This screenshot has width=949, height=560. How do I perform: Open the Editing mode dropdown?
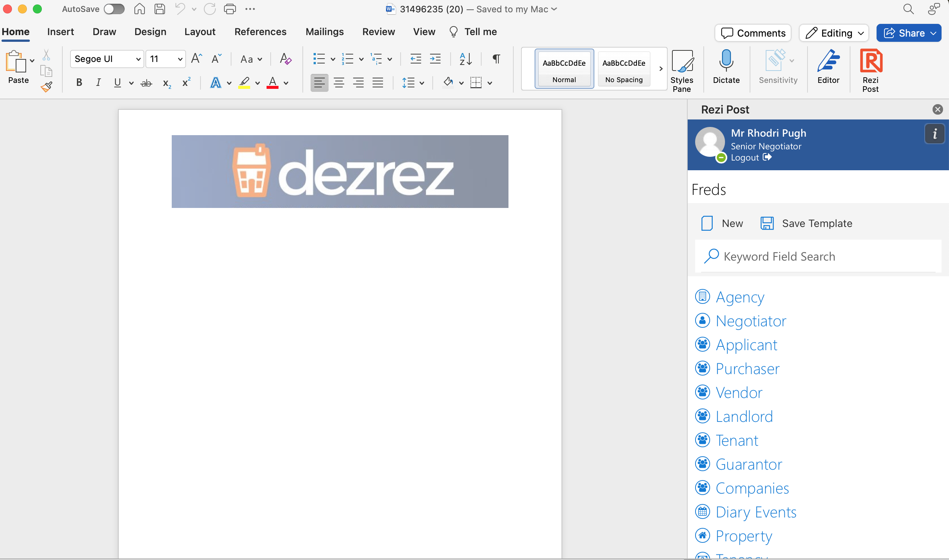click(x=834, y=33)
